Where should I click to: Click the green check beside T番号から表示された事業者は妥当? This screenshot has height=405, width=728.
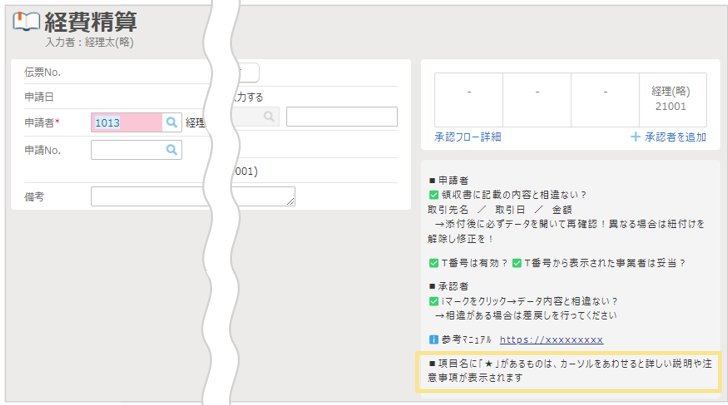[517, 263]
